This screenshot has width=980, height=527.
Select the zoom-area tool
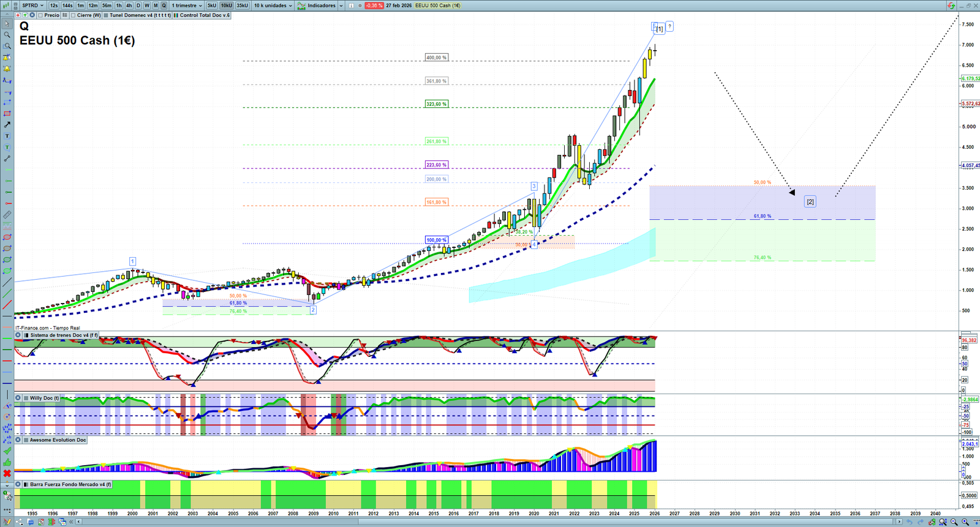tap(7, 47)
